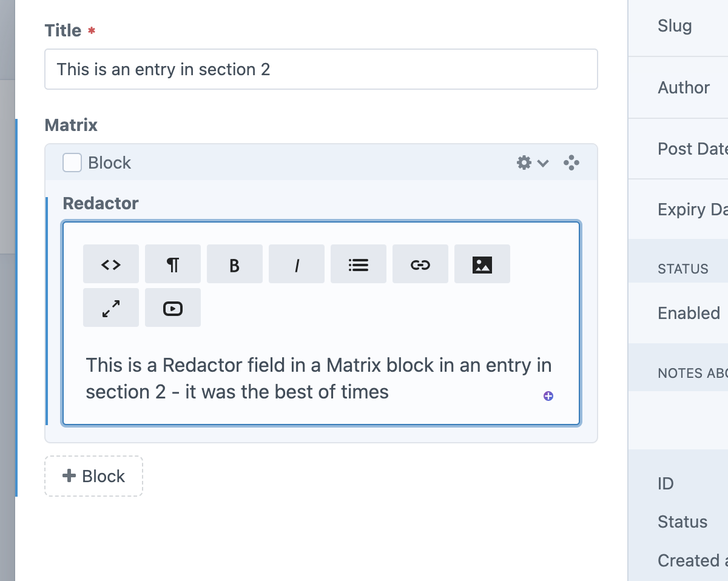The image size is (728, 581).
Task: Apply bold formatting
Action: click(x=235, y=264)
